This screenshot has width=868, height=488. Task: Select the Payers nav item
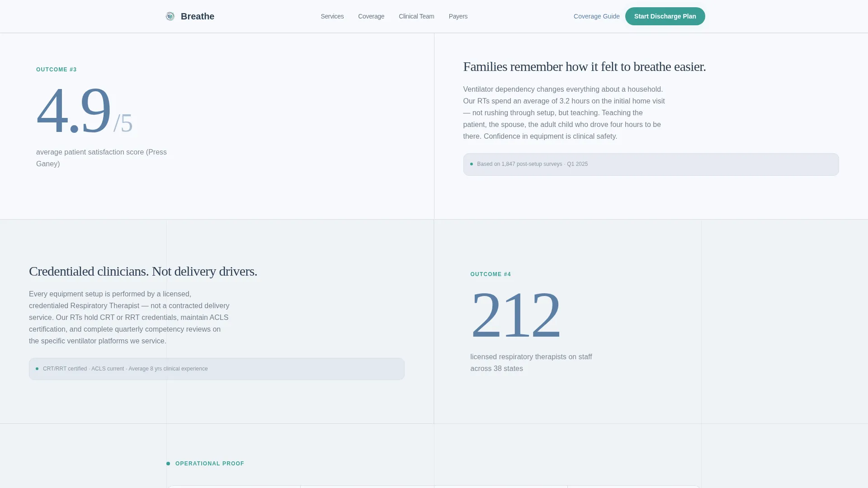point(458,16)
